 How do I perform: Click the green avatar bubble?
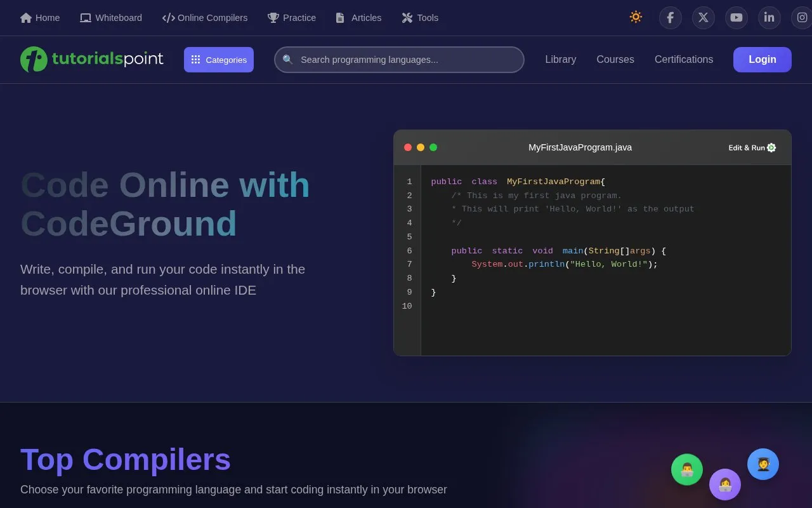(687, 469)
